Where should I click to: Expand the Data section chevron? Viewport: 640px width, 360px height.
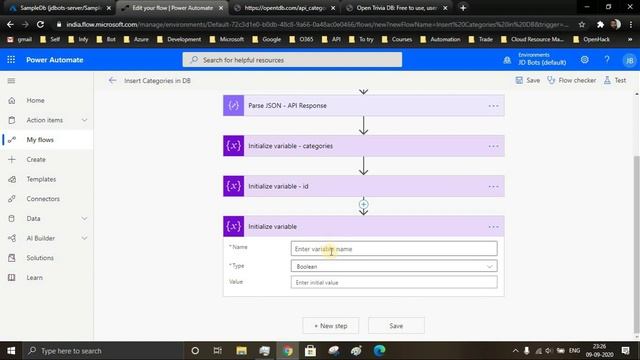pyautogui.click(x=84, y=219)
